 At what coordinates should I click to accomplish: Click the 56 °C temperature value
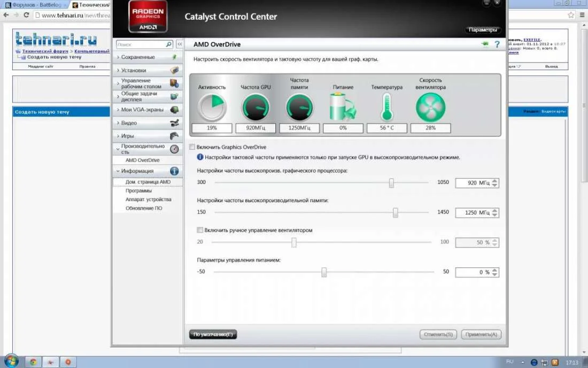click(386, 128)
